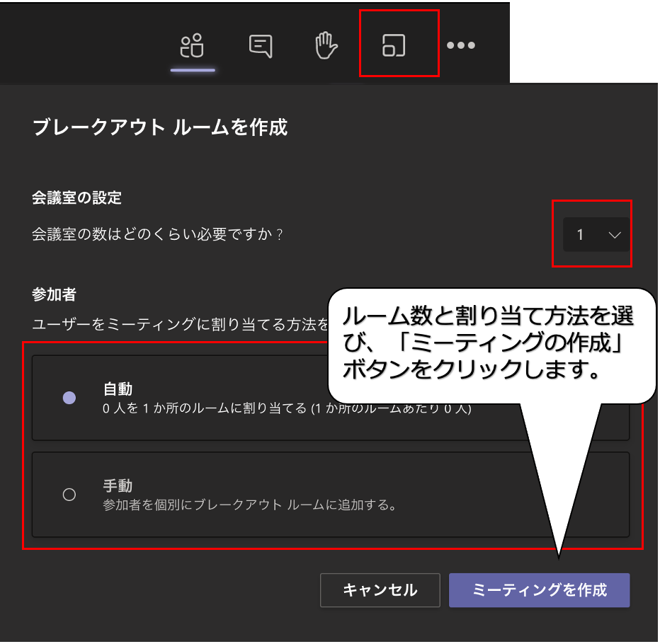Viewport: 660px width, 644px height.
Task: Open the meeting chat icon
Action: point(261,46)
